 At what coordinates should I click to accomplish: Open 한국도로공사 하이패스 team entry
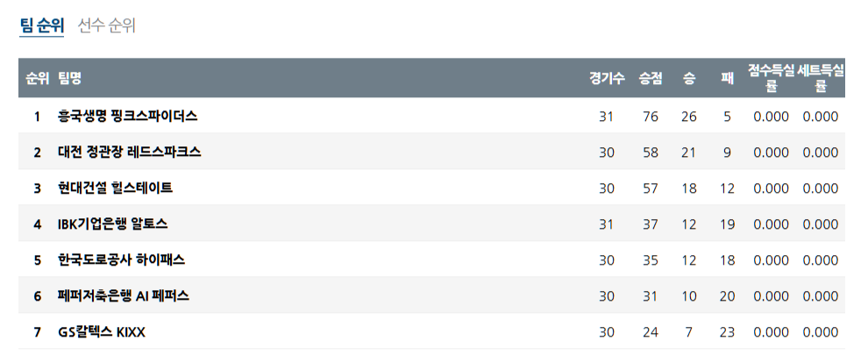coord(121,259)
